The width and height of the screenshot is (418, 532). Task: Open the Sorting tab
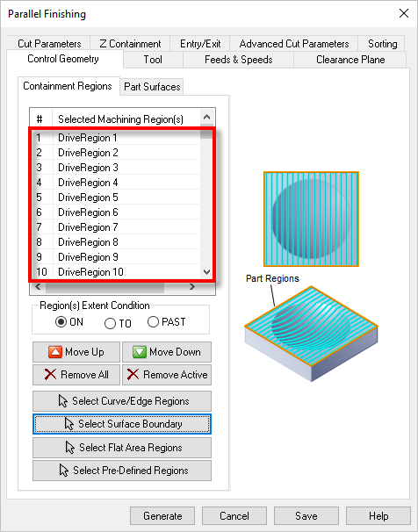[x=382, y=44]
